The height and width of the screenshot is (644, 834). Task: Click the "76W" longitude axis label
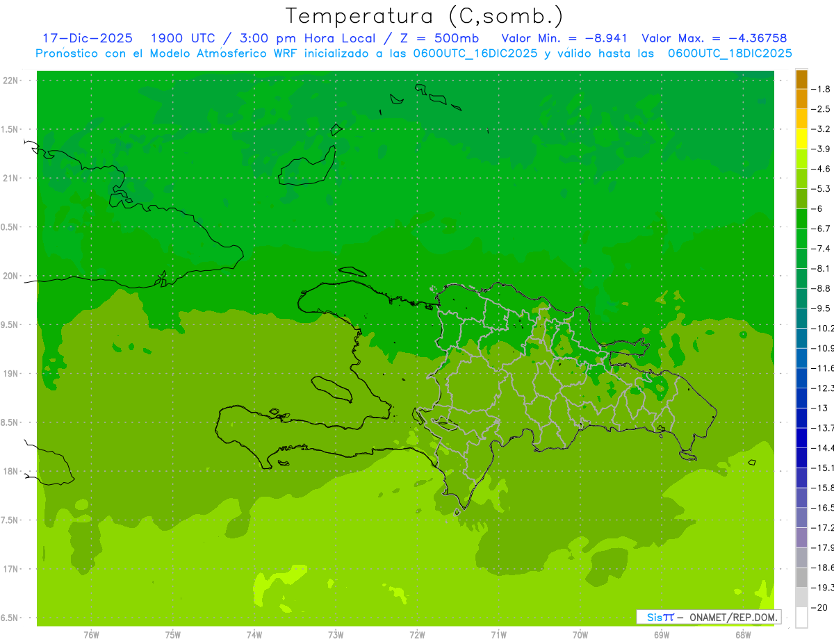(91, 635)
